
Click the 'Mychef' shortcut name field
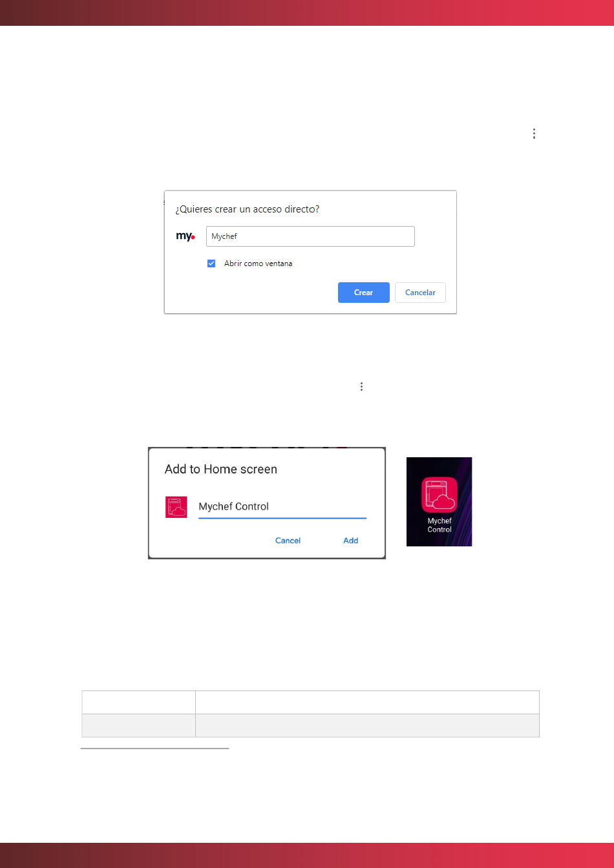tap(310, 236)
